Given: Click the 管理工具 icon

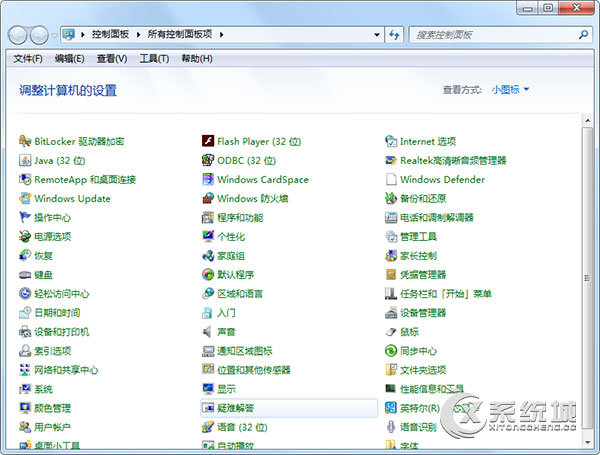Looking at the screenshot, I should (391, 236).
